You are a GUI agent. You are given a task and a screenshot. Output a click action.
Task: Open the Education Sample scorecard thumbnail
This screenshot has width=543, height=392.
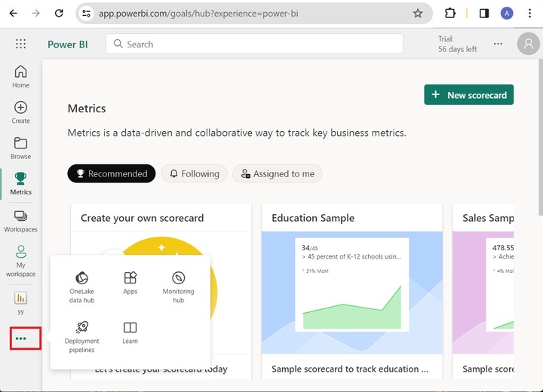(352, 294)
